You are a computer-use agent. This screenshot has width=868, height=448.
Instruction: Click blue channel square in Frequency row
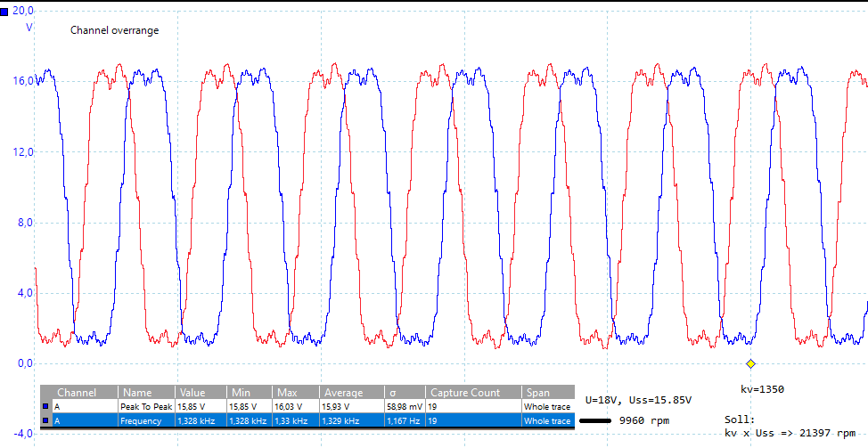46,421
